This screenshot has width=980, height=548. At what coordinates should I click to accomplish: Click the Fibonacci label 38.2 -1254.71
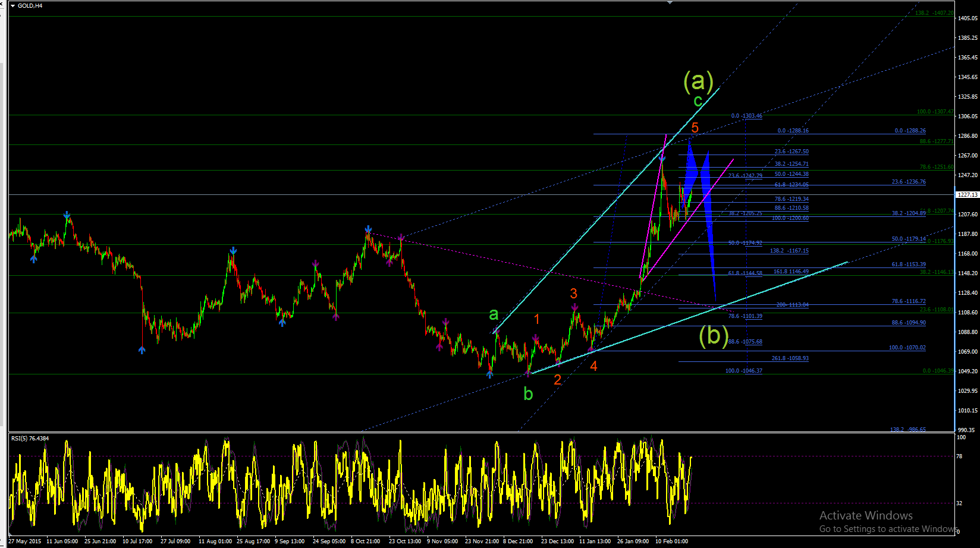[x=791, y=164]
